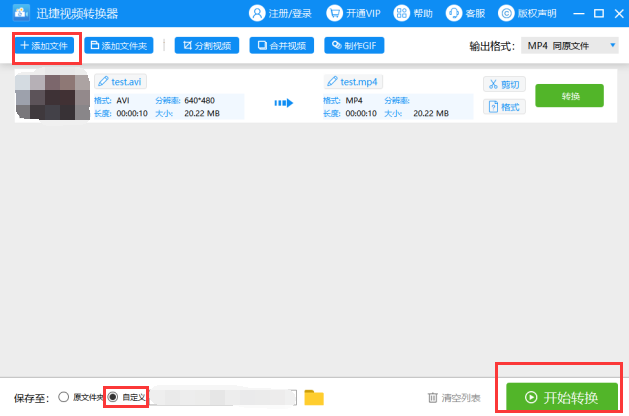Click the 注册/登录 user icon
This screenshot has height=416, width=629.
[x=257, y=13]
